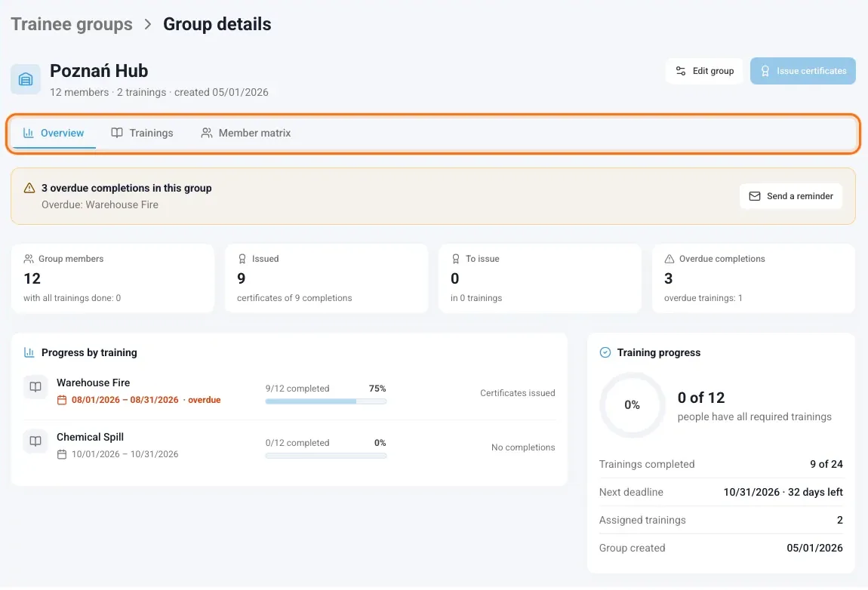Click the To issue card ribbon icon
Screen dimensions: 868x590
pos(456,259)
